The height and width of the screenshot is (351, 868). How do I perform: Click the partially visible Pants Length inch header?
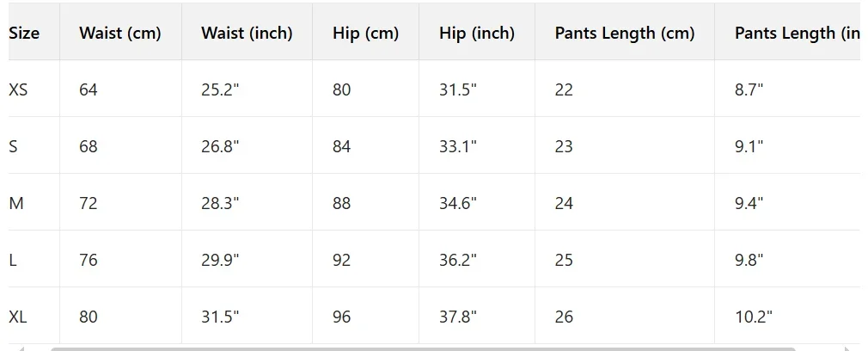pos(796,33)
